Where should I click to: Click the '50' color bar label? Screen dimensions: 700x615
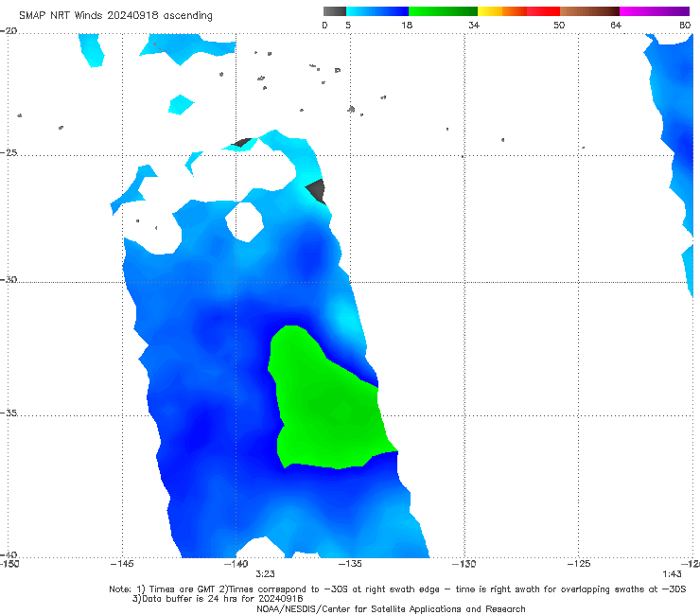559,25
